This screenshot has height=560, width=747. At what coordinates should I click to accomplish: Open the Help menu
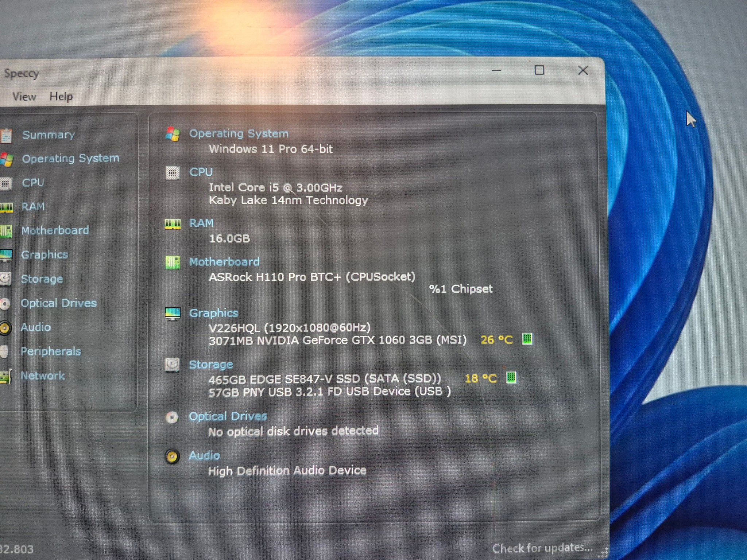click(61, 96)
